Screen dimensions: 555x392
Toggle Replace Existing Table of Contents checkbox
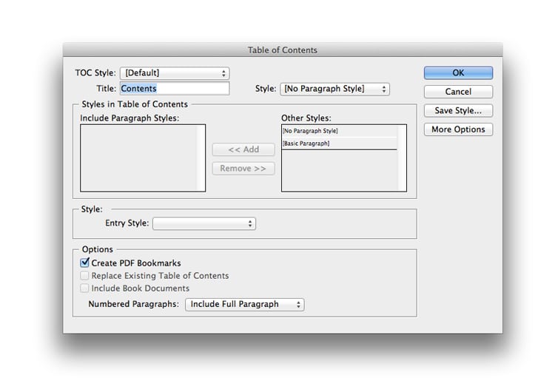[x=84, y=276]
